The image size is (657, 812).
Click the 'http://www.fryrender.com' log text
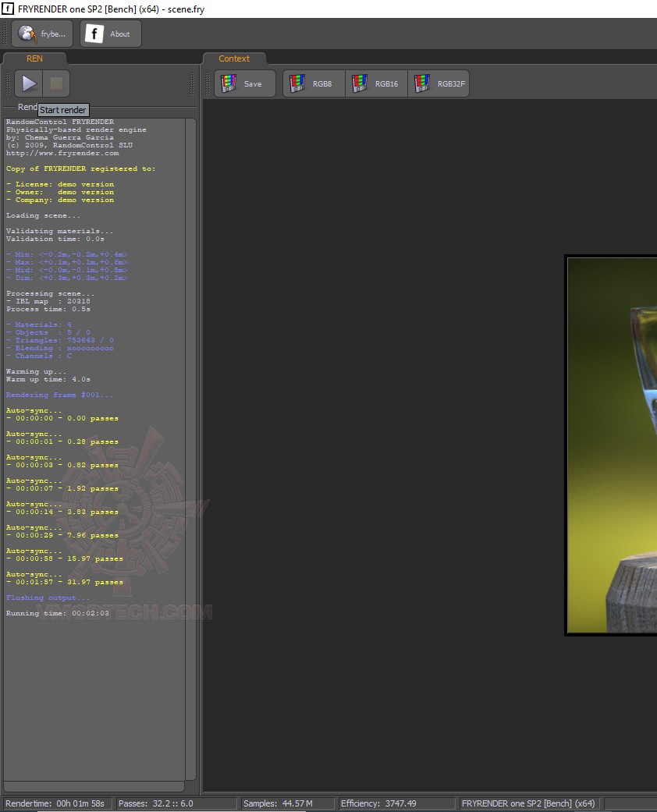[x=62, y=154]
